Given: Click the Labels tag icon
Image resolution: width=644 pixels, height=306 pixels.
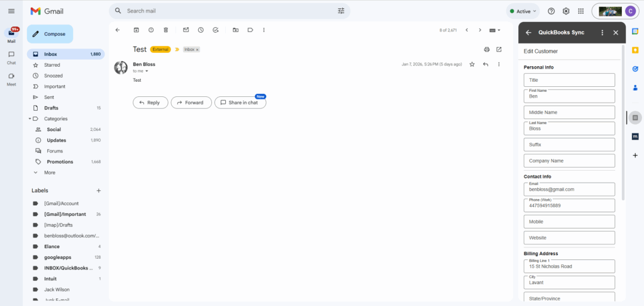Looking at the screenshot, I should pos(250,30).
